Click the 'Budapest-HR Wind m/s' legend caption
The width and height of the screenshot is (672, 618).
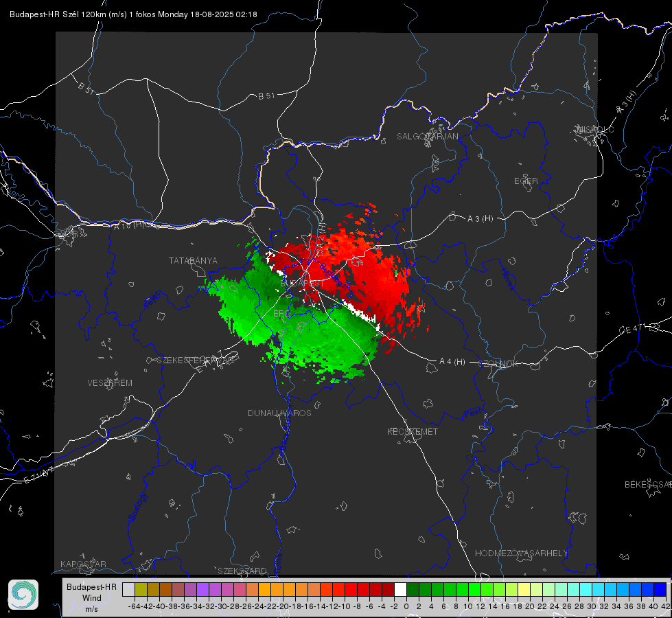[91, 598]
